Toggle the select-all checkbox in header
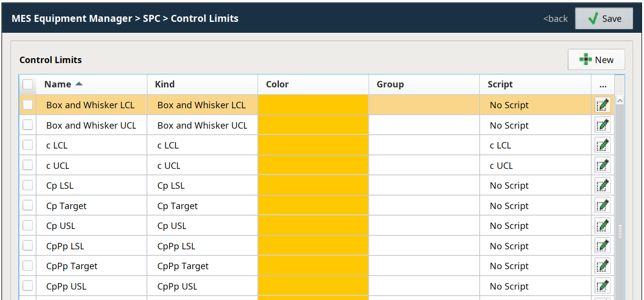The width and height of the screenshot is (644, 300). click(28, 84)
